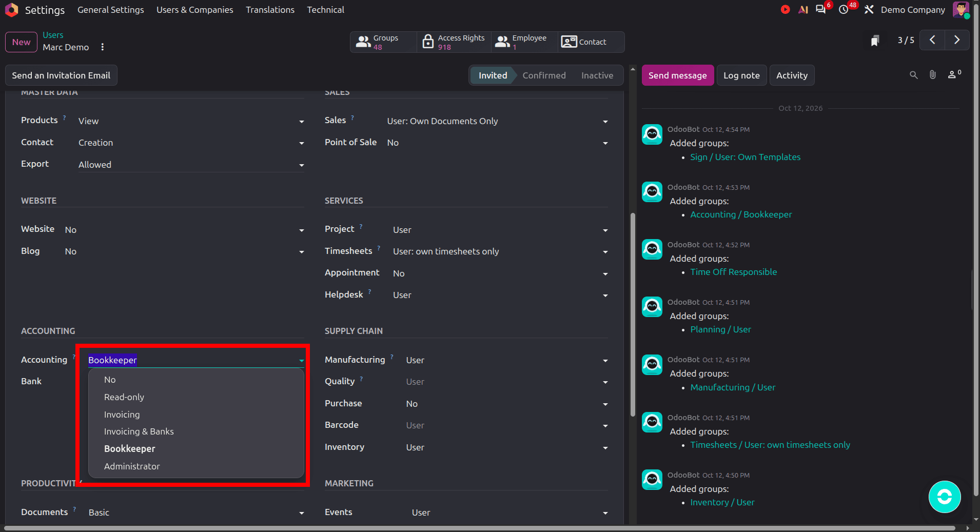Click OdooBot avatar on the 4:50 PM message
The image size is (980, 532).
click(652, 480)
